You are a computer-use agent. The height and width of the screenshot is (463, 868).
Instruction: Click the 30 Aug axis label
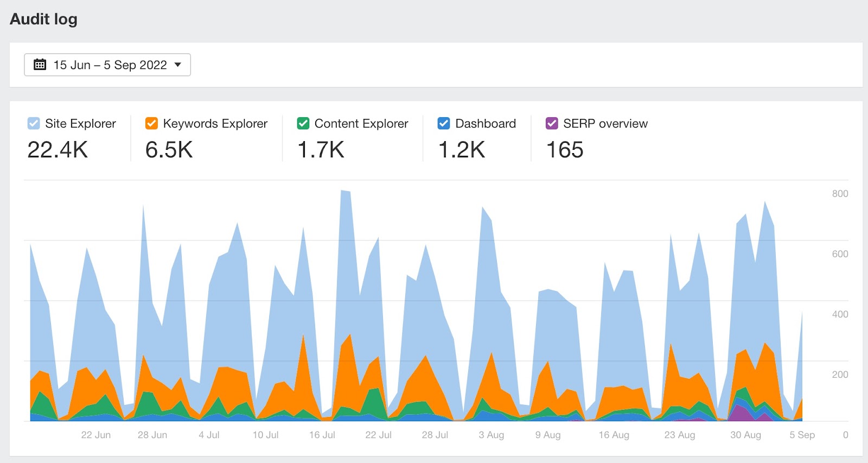(745, 435)
